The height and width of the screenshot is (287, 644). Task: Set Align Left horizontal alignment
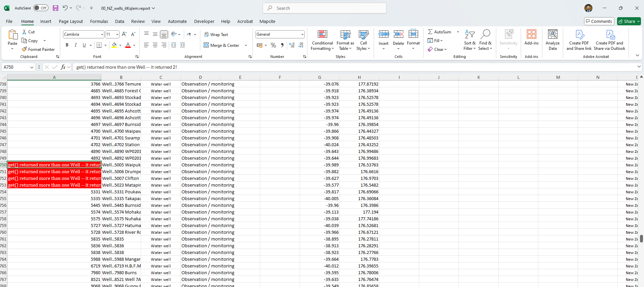146,45
